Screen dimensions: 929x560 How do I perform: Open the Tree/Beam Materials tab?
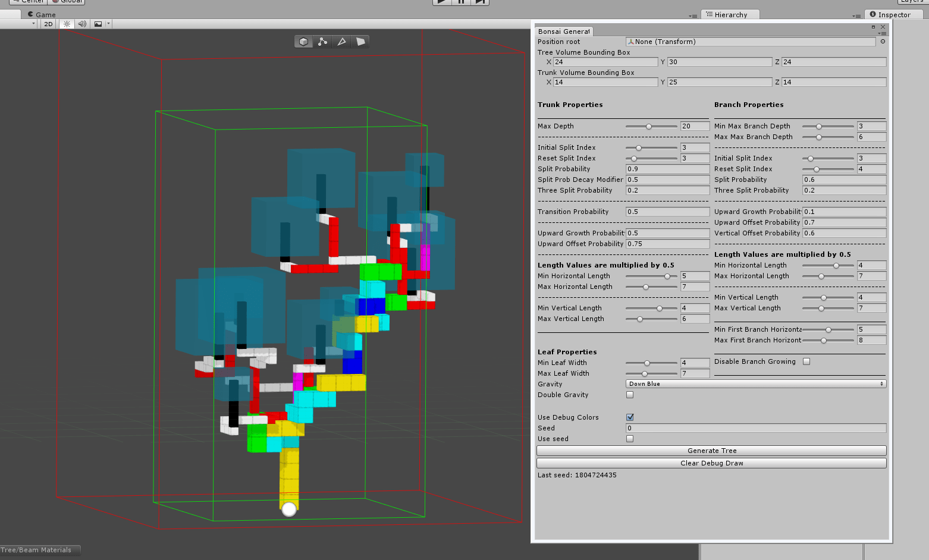point(39,550)
